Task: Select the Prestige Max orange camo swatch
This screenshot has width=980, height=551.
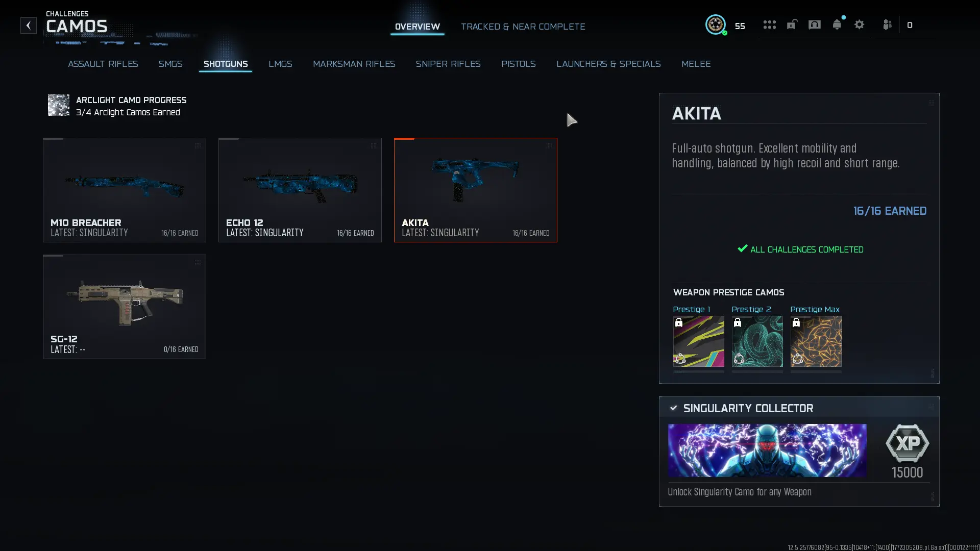Action: [816, 341]
